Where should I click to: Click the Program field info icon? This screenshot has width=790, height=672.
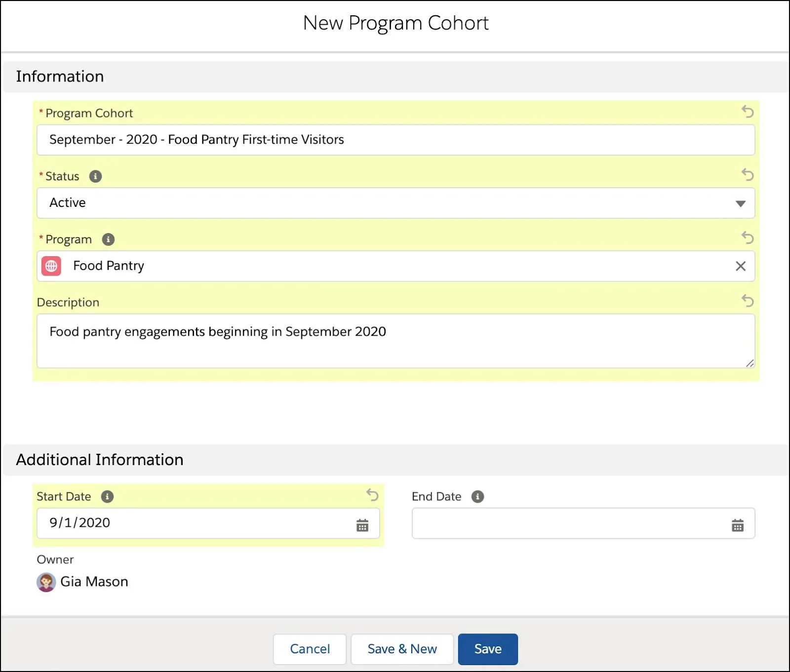109,239
